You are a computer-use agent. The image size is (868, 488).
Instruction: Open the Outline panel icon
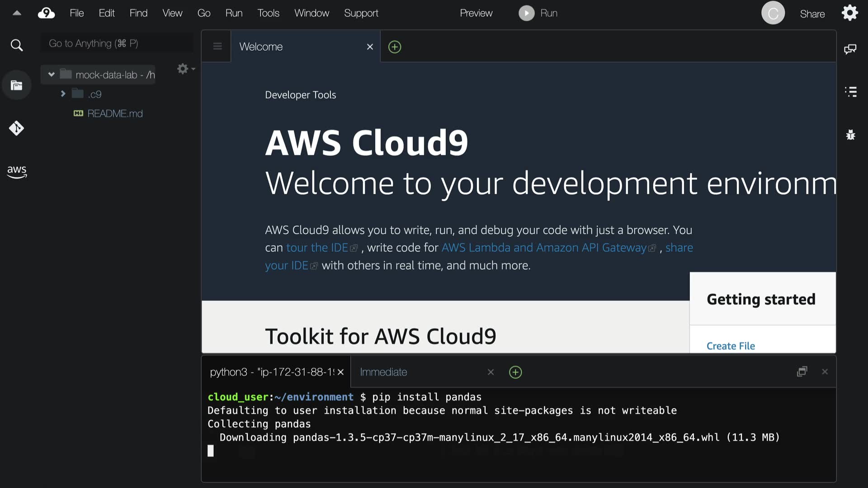click(x=851, y=92)
